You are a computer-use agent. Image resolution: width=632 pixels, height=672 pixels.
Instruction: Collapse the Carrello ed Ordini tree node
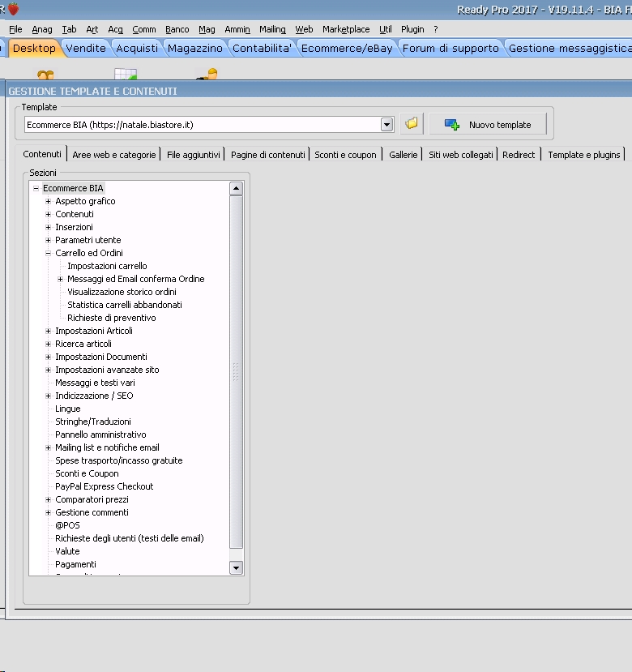[x=48, y=253]
